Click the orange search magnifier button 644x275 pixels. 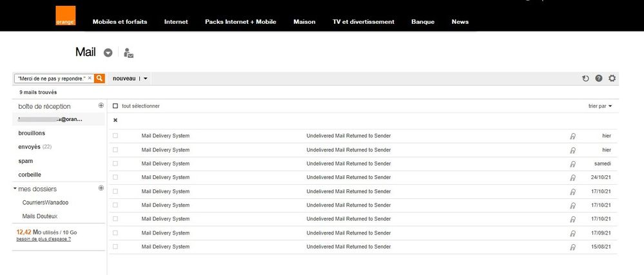click(100, 78)
